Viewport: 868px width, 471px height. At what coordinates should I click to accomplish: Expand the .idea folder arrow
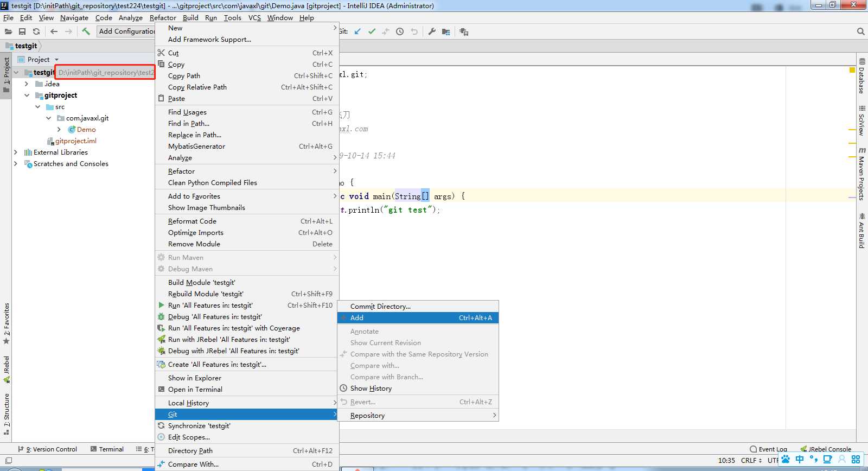tap(27, 84)
